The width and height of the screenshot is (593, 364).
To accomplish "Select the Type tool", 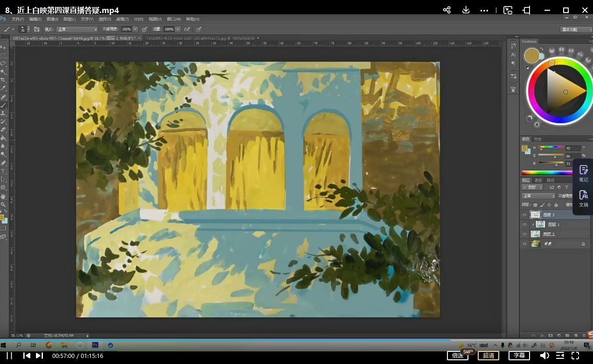I will tap(3, 171).
